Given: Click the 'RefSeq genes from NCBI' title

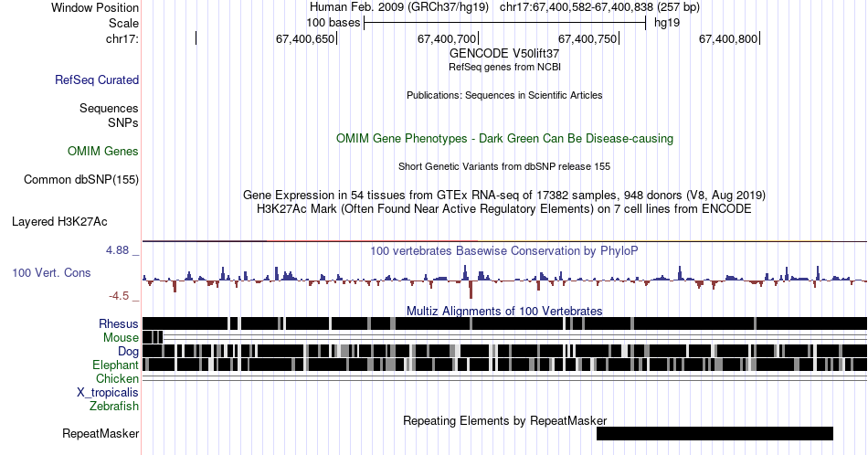Looking at the screenshot, I should point(504,67).
